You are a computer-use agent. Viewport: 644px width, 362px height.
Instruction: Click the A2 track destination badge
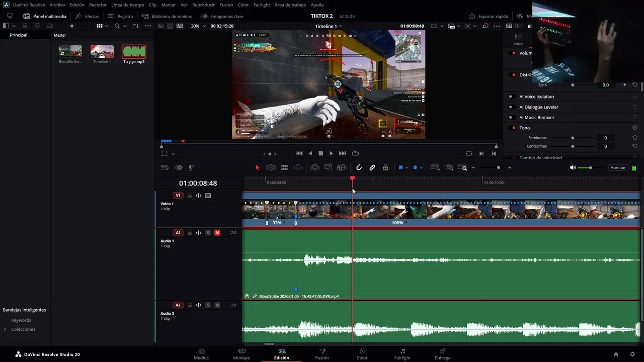pyautogui.click(x=178, y=305)
